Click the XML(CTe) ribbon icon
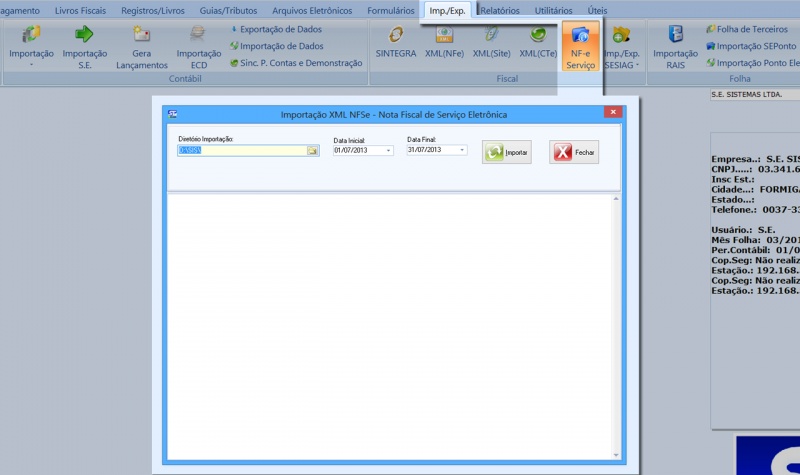This screenshot has height=475, width=800. pos(538,42)
